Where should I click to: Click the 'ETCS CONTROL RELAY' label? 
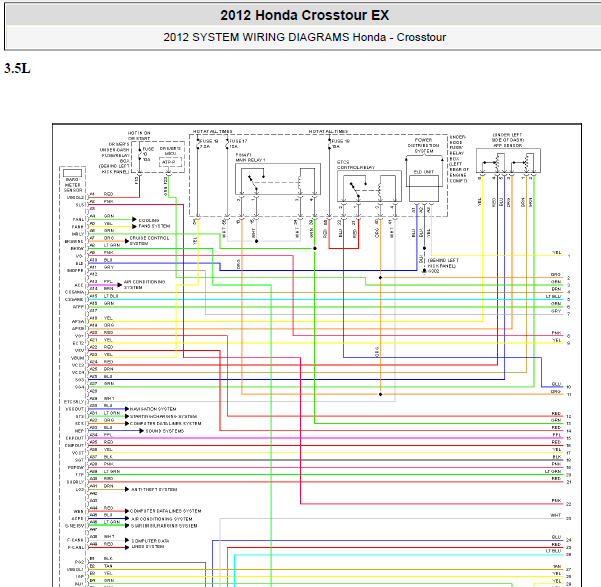click(x=356, y=165)
